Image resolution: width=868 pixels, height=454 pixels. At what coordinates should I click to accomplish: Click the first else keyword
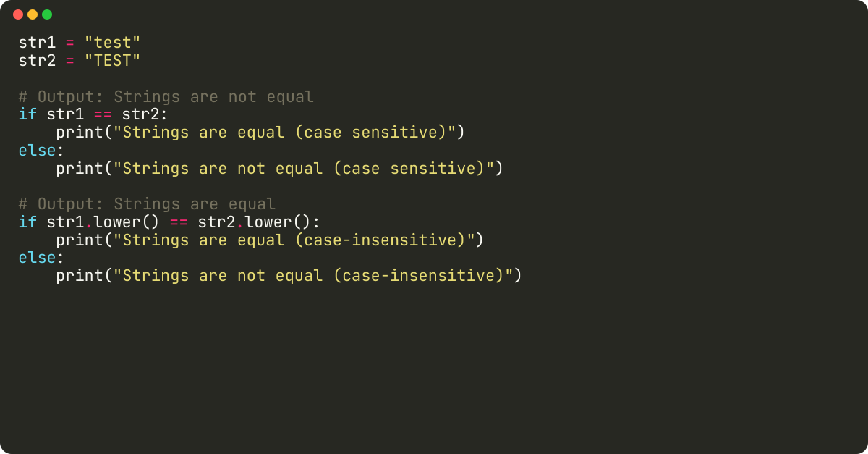[38, 151]
